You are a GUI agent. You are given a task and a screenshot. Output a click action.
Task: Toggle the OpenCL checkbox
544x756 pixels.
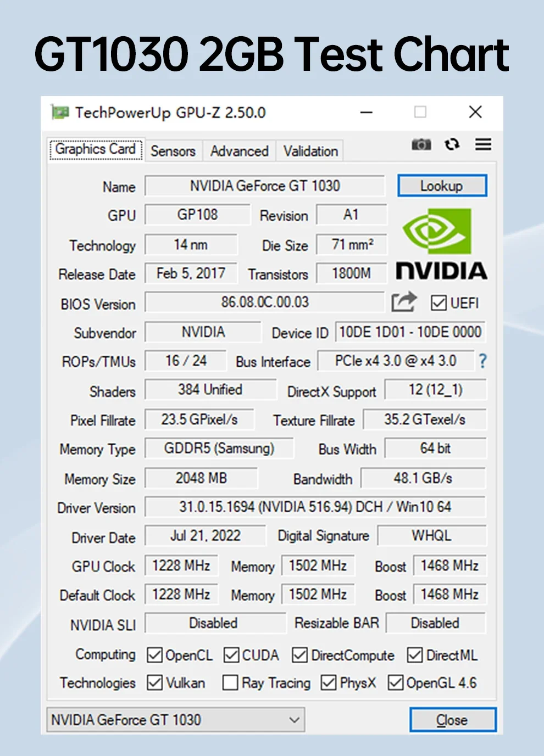(155, 655)
